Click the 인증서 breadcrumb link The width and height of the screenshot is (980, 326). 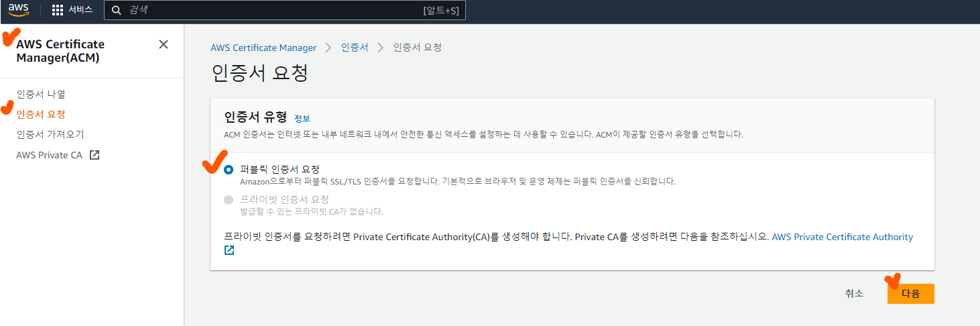click(x=355, y=48)
